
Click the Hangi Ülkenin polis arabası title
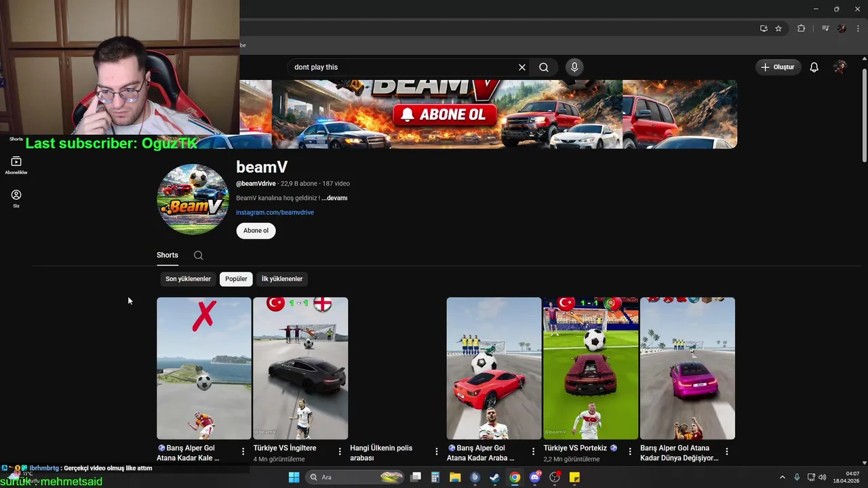pos(381,453)
